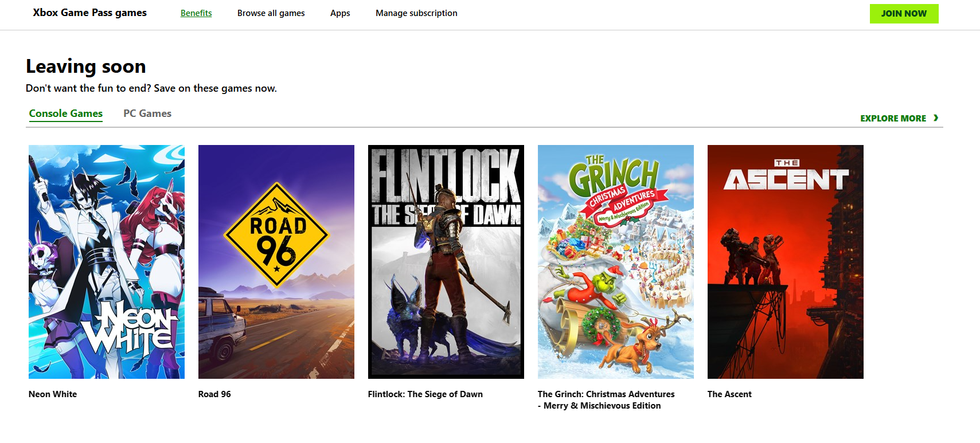Open The Ascent cover art
The width and height of the screenshot is (980, 443).
tap(786, 261)
